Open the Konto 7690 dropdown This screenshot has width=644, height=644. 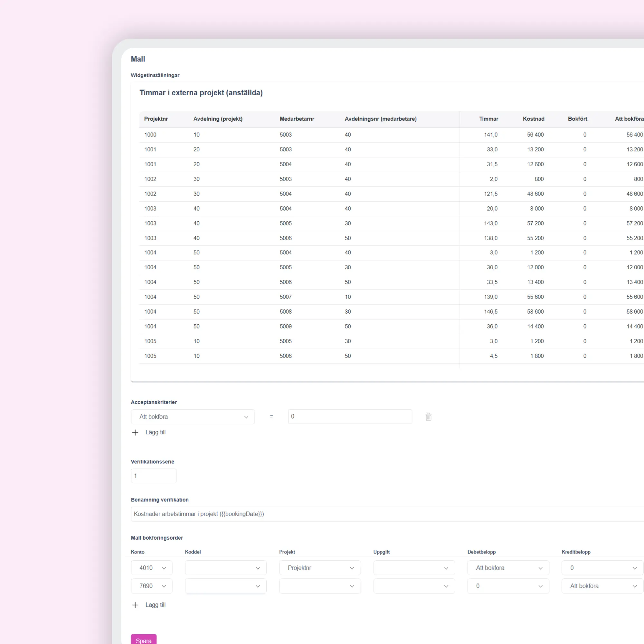click(152, 586)
